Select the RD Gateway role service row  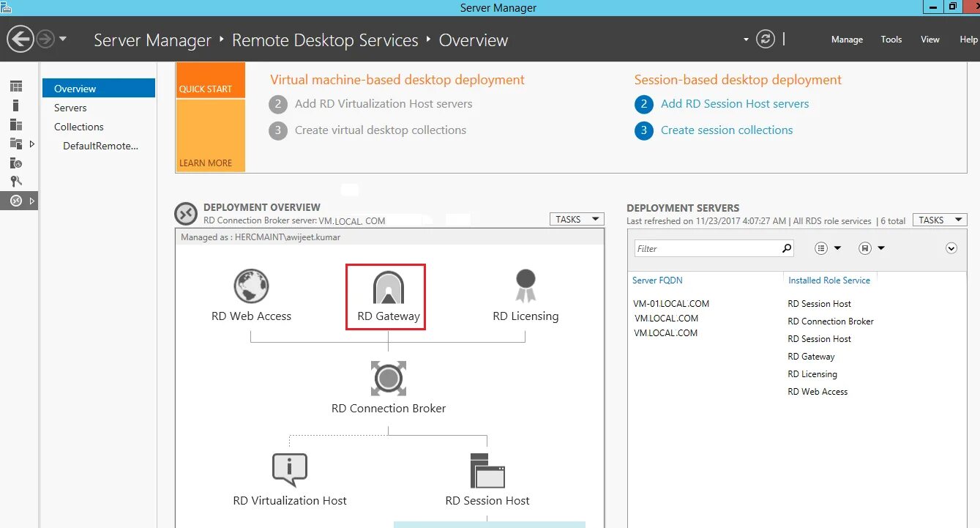coord(811,357)
